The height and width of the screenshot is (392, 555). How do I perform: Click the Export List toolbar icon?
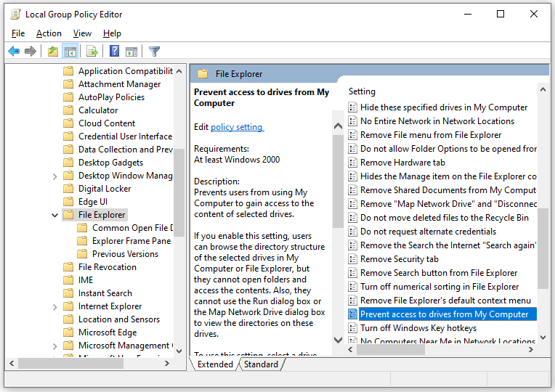click(x=92, y=52)
